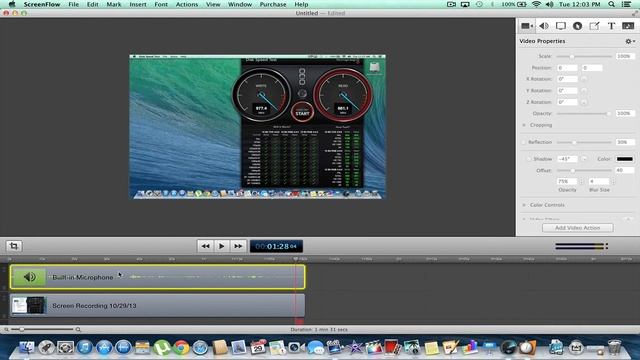This screenshot has height=360, width=640.
Task: Open the Annotations properties tab
Action: click(594, 26)
